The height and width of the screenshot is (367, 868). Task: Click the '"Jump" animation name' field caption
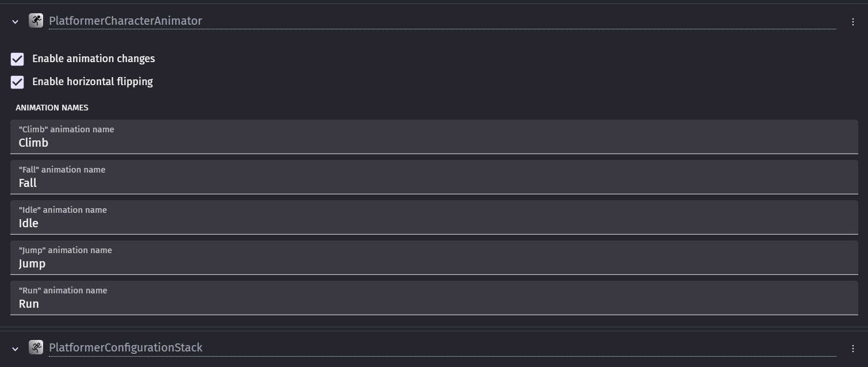[65, 250]
